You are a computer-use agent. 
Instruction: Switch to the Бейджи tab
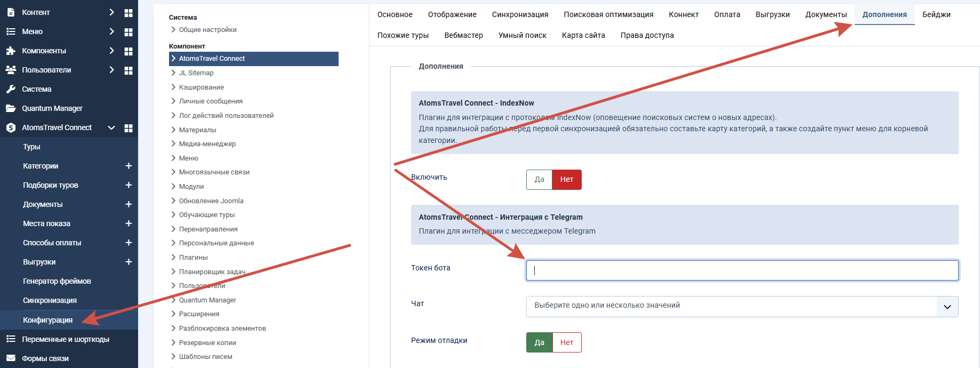[x=936, y=14]
